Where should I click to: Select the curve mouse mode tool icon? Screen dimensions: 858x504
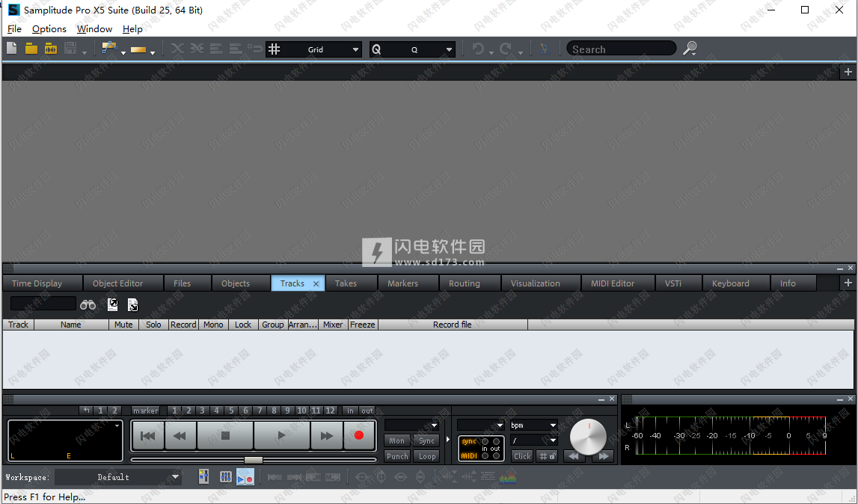[x=109, y=48]
